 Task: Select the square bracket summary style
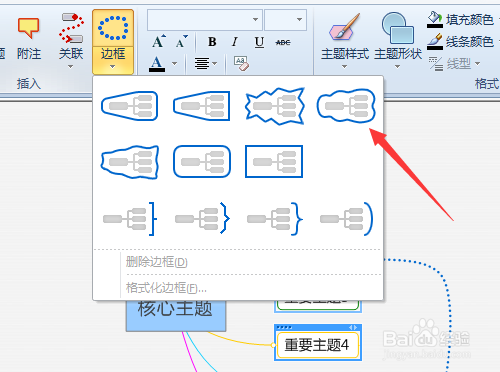[130, 219]
